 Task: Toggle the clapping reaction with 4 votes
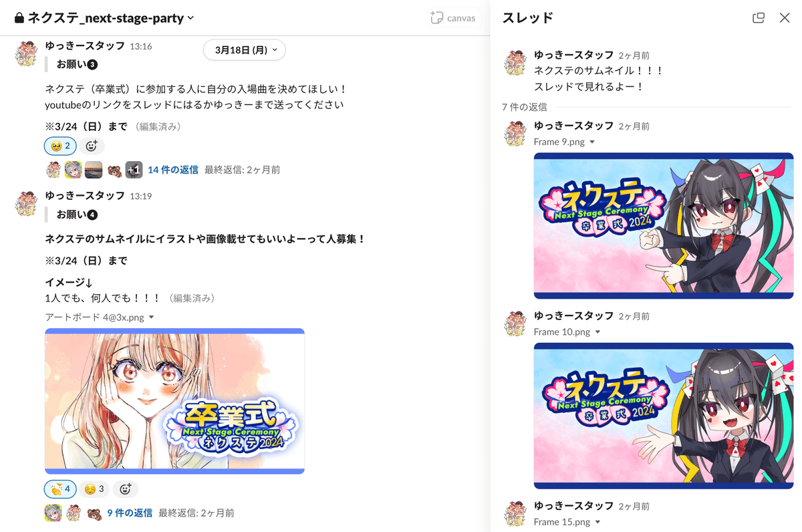(x=60, y=489)
